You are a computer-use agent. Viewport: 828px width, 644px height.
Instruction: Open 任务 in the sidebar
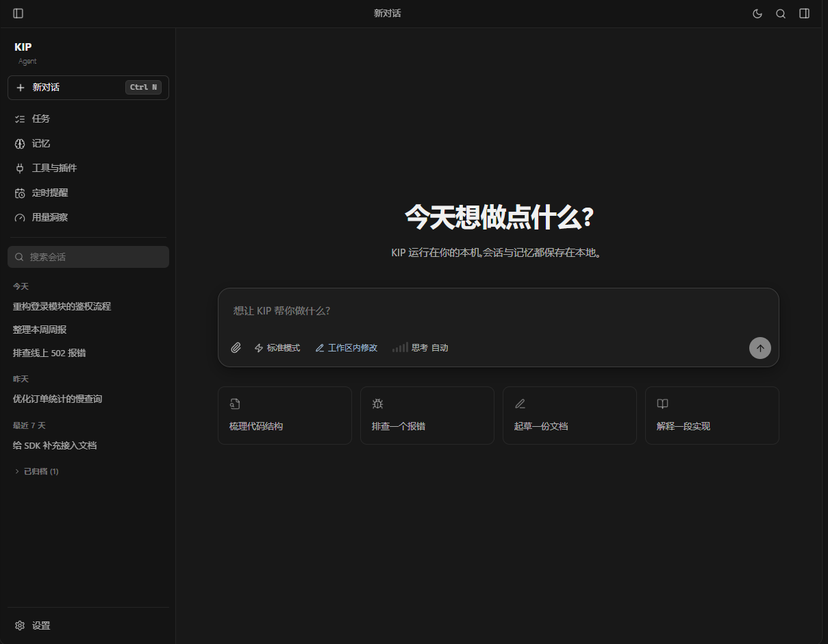click(x=88, y=119)
